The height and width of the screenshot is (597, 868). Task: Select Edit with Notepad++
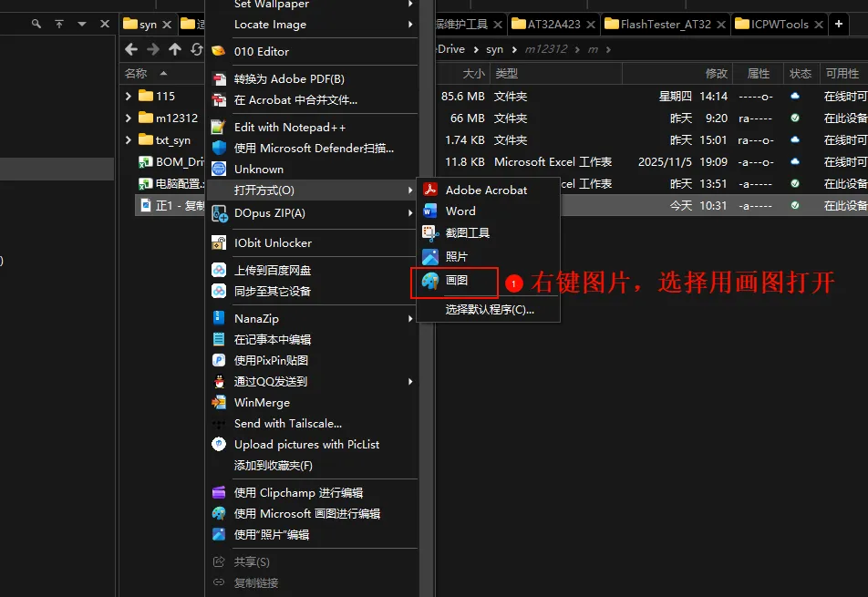tap(289, 128)
